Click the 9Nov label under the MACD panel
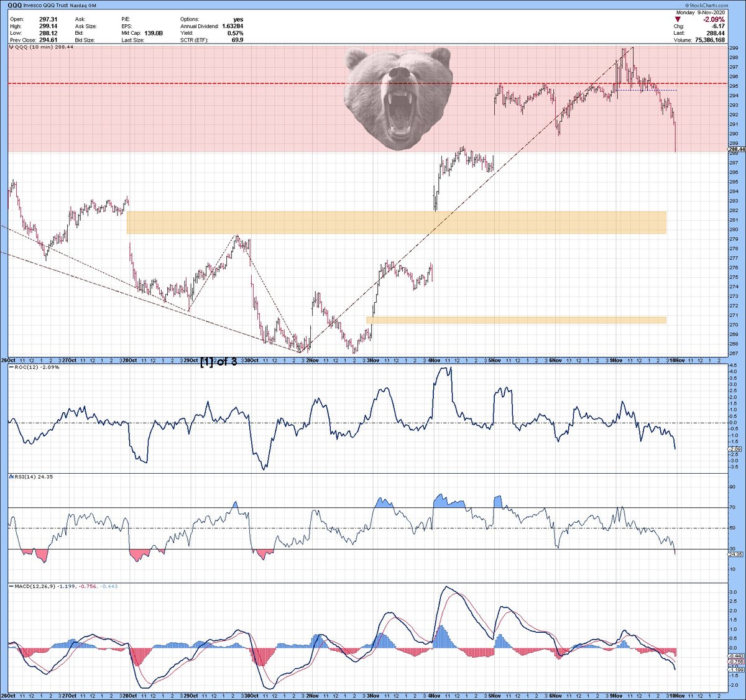This screenshot has width=746, height=700. [x=616, y=694]
